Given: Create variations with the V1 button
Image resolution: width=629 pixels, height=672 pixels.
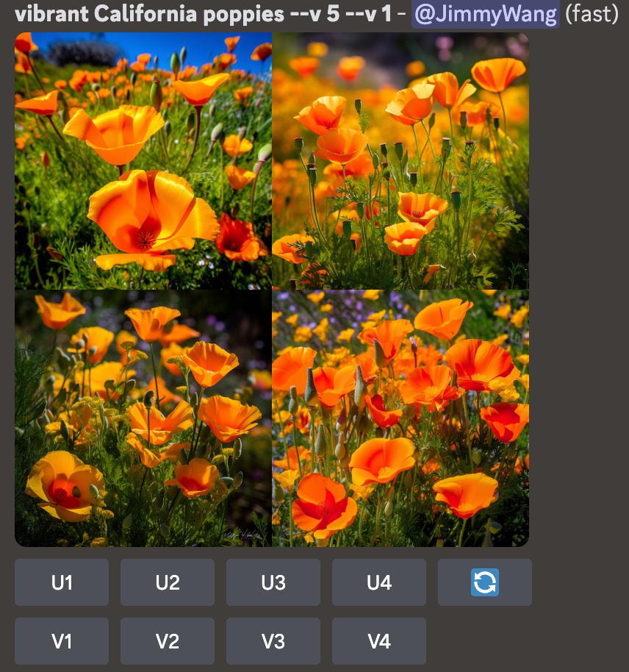Looking at the screenshot, I should pyautogui.click(x=62, y=641).
